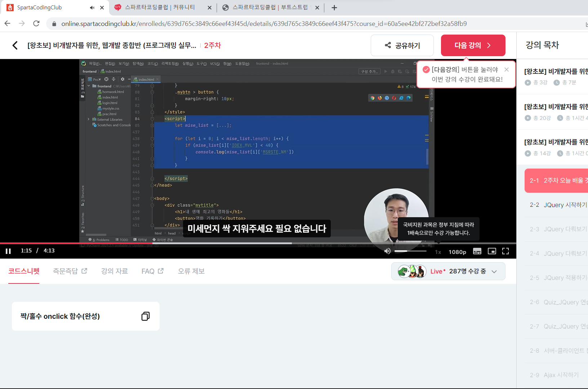This screenshot has height=389, width=588.
Task: Mute audio on the SpartaCodingClub tab
Action: 92,8
